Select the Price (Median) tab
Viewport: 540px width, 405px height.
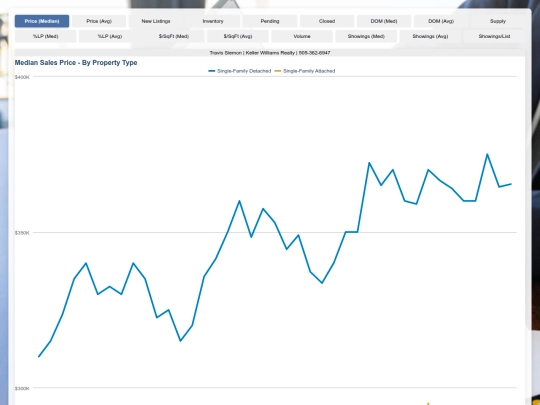click(42, 21)
